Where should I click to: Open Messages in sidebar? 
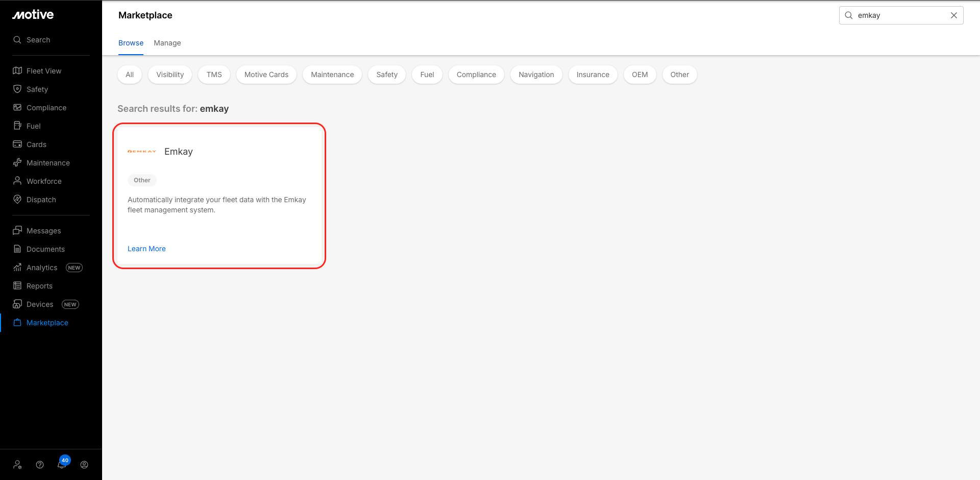click(43, 231)
